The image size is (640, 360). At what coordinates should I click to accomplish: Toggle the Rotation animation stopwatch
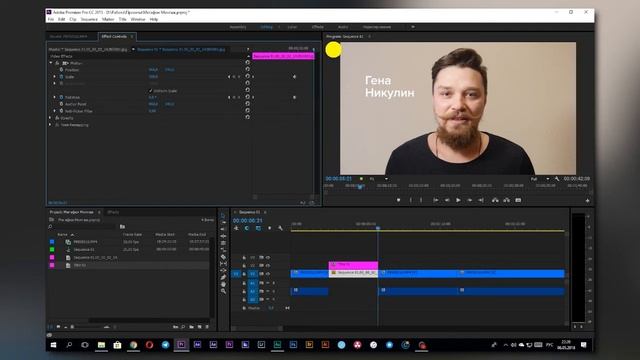pyautogui.click(x=61, y=97)
